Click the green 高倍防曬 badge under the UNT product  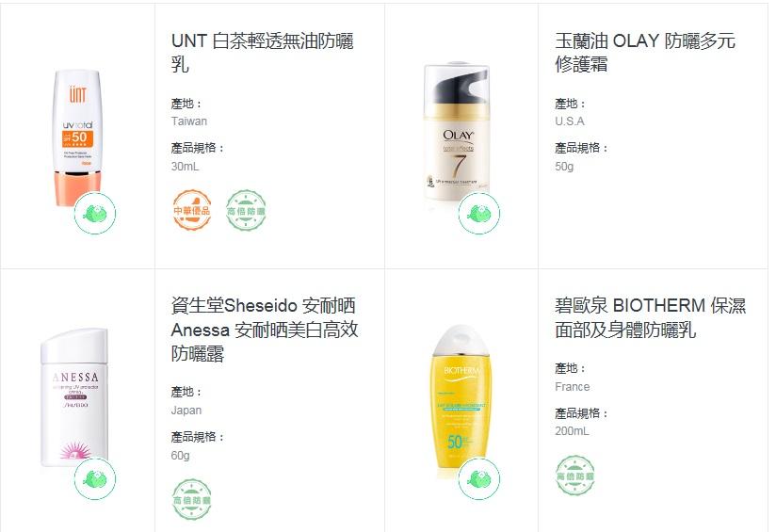246,210
